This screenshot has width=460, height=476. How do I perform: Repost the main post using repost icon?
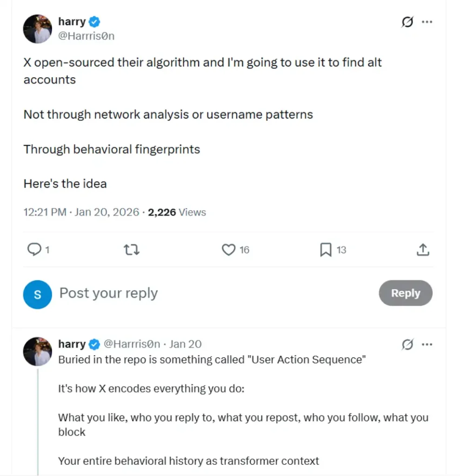coord(132,250)
